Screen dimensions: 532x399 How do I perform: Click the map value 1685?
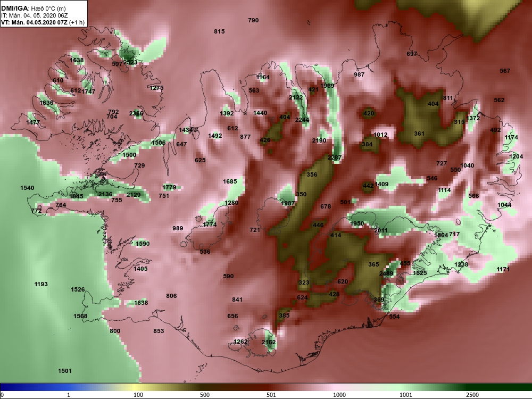(230, 181)
